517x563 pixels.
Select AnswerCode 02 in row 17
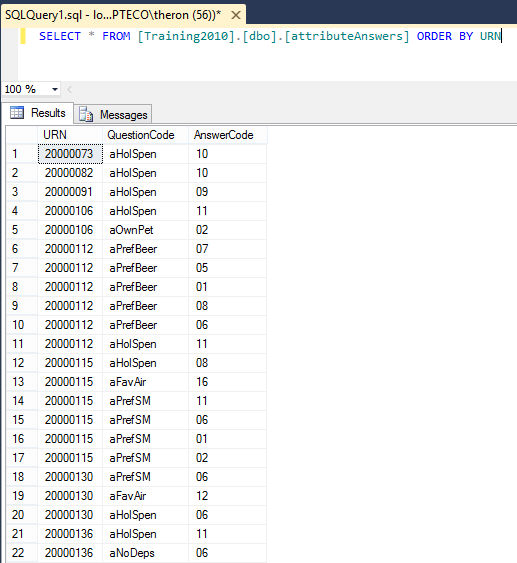228,458
